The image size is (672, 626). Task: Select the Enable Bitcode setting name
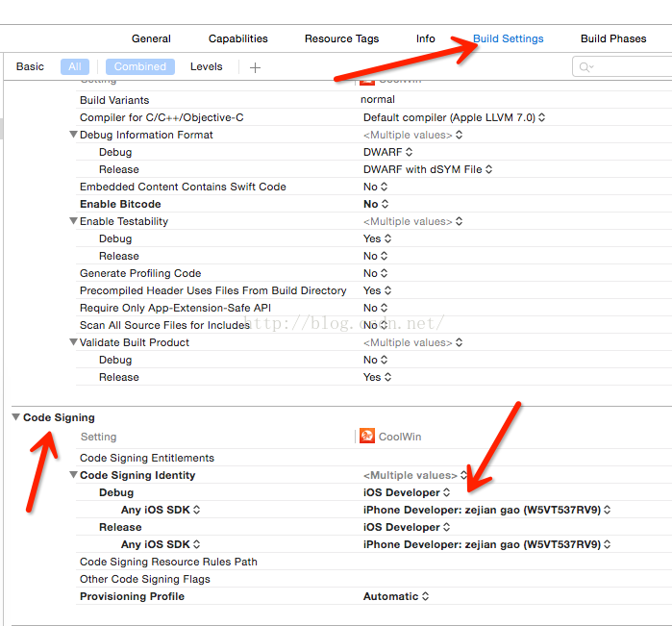120,204
